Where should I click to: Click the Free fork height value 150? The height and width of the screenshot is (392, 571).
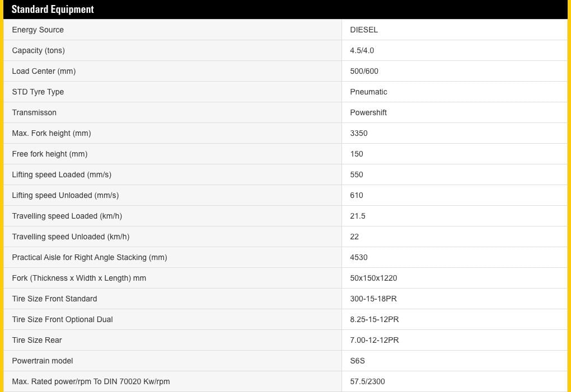[x=357, y=154]
